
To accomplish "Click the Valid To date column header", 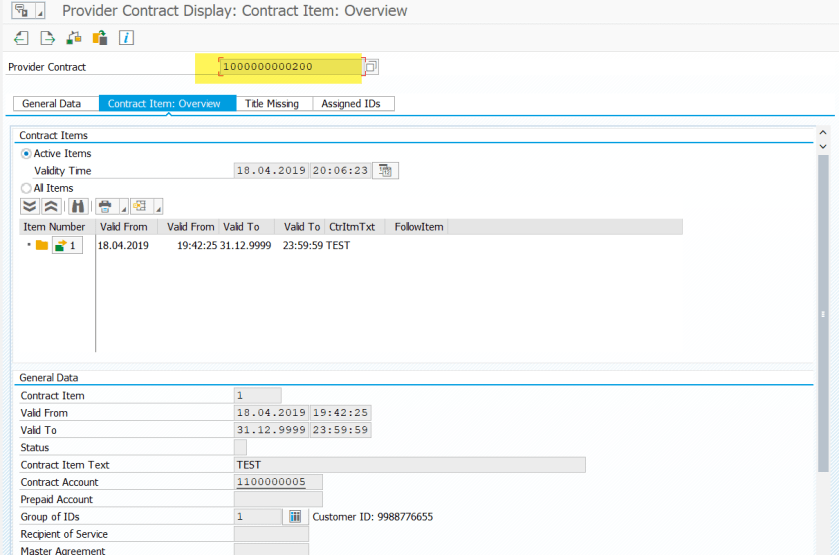I will 247,227.
